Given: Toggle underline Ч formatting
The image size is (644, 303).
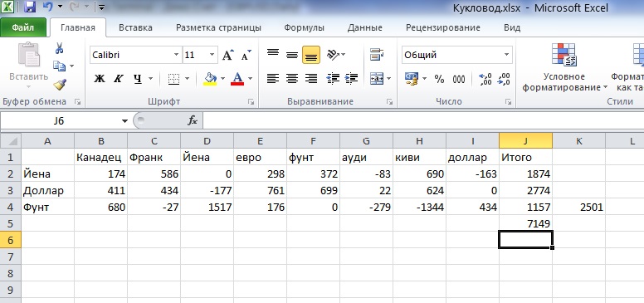Looking at the screenshot, I should pos(138,78).
